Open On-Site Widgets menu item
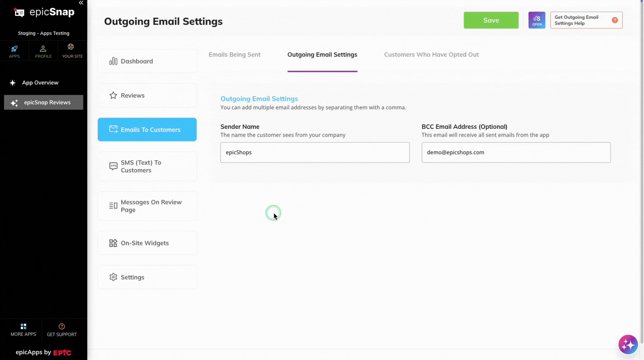This screenshot has height=360, width=644. [147, 243]
